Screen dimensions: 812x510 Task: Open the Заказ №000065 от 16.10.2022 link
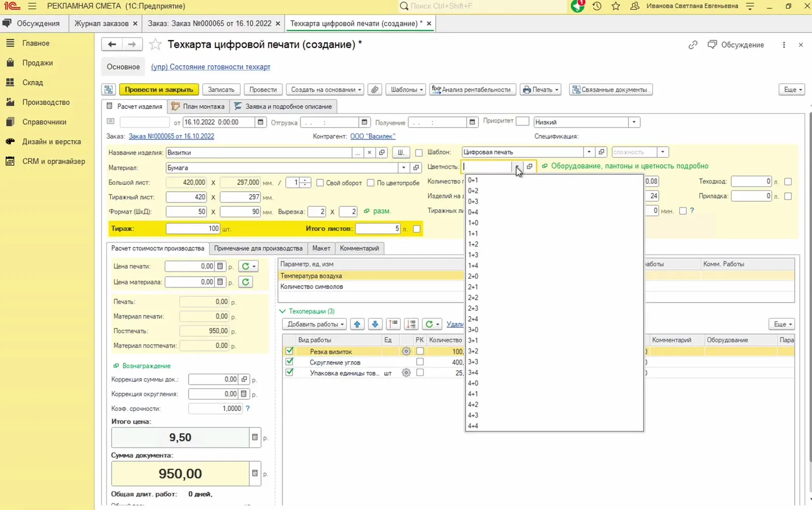(x=172, y=136)
